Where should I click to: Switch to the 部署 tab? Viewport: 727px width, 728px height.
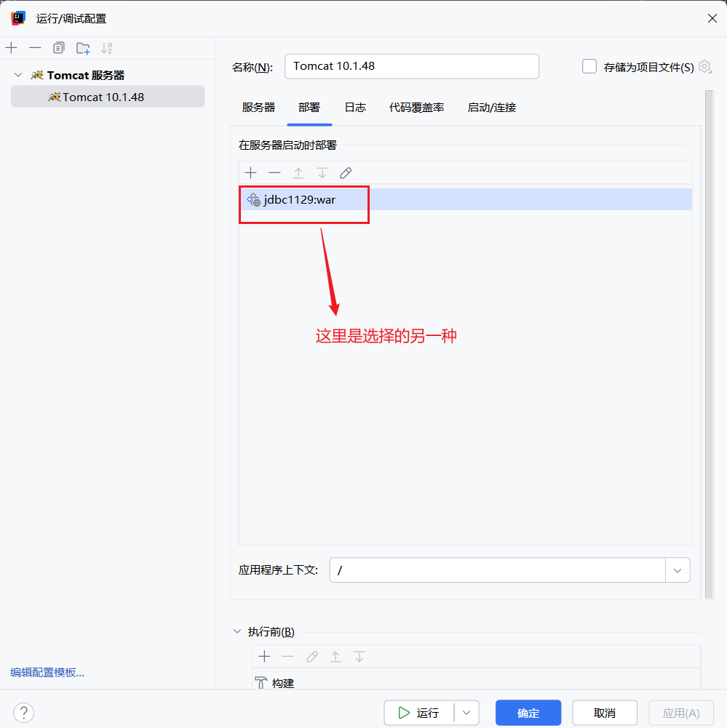pos(309,108)
